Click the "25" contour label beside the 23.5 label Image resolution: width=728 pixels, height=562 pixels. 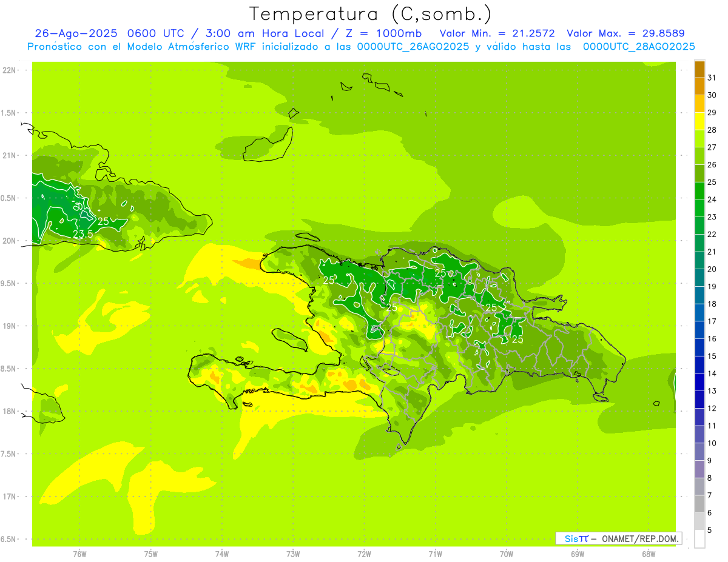click(x=103, y=221)
